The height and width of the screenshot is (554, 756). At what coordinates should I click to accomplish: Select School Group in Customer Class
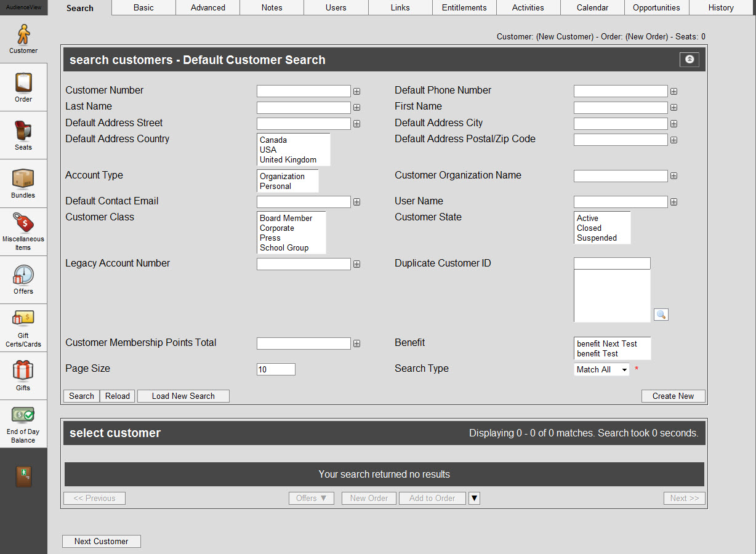pyautogui.click(x=291, y=247)
